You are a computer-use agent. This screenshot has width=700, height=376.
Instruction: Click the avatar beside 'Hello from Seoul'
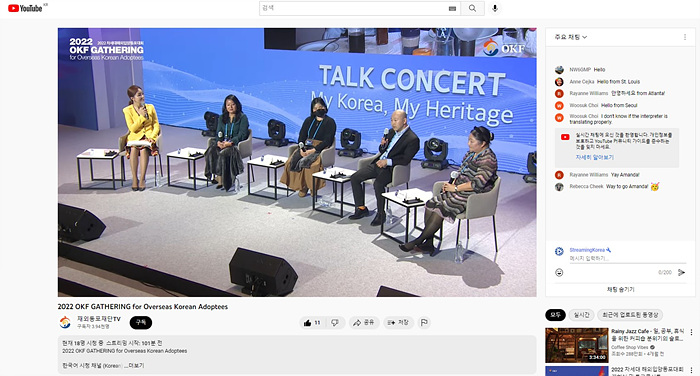tap(559, 105)
